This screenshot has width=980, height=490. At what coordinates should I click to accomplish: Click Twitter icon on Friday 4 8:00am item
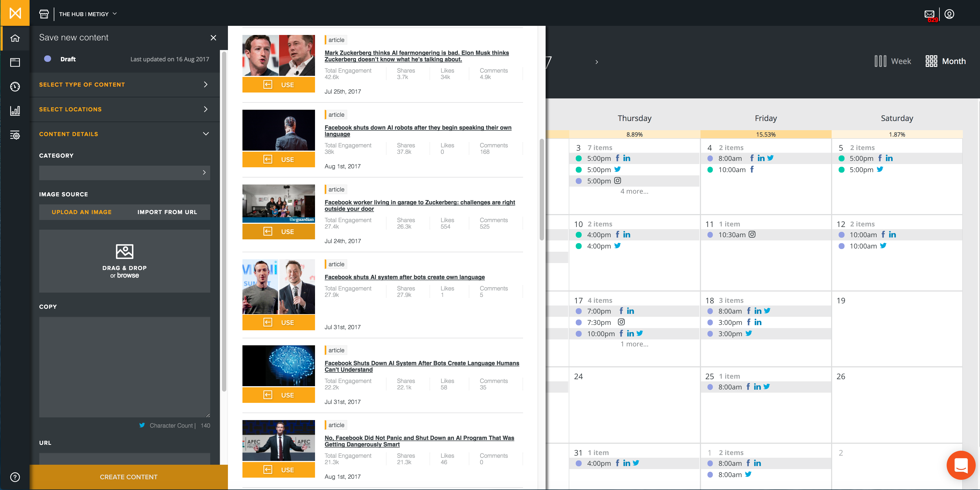pyautogui.click(x=770, y=158)
